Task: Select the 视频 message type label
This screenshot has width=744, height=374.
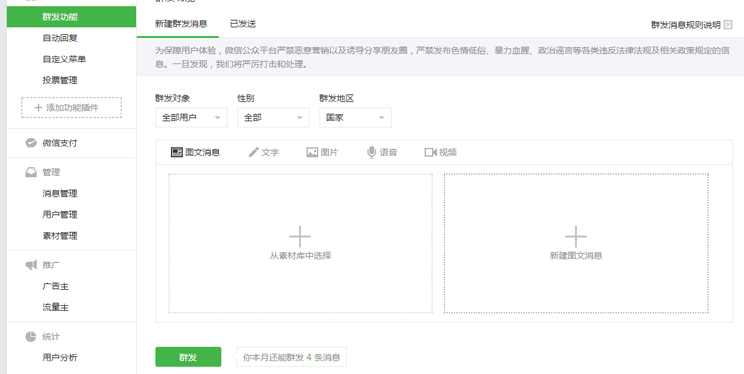Action: coord(448,152)
